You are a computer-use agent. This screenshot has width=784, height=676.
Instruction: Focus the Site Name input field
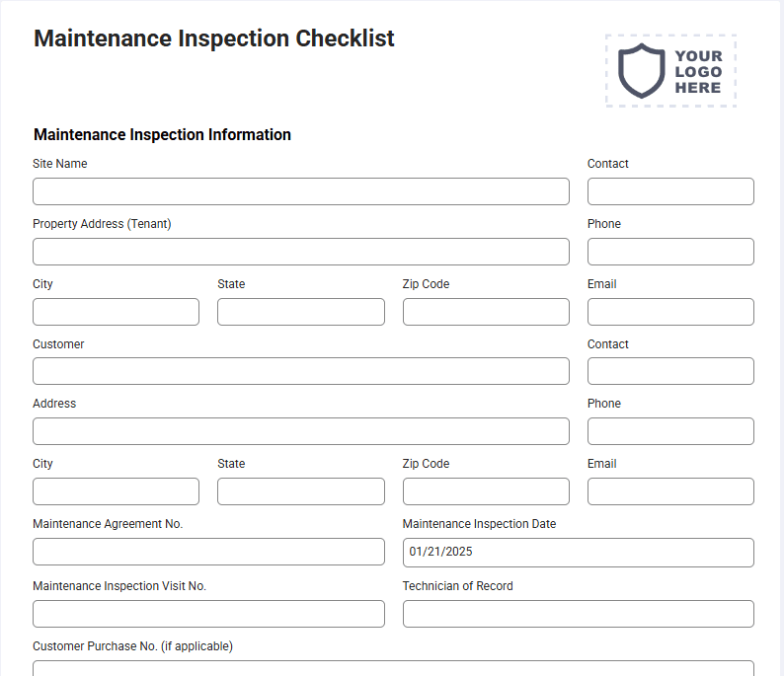coord(301,191)
